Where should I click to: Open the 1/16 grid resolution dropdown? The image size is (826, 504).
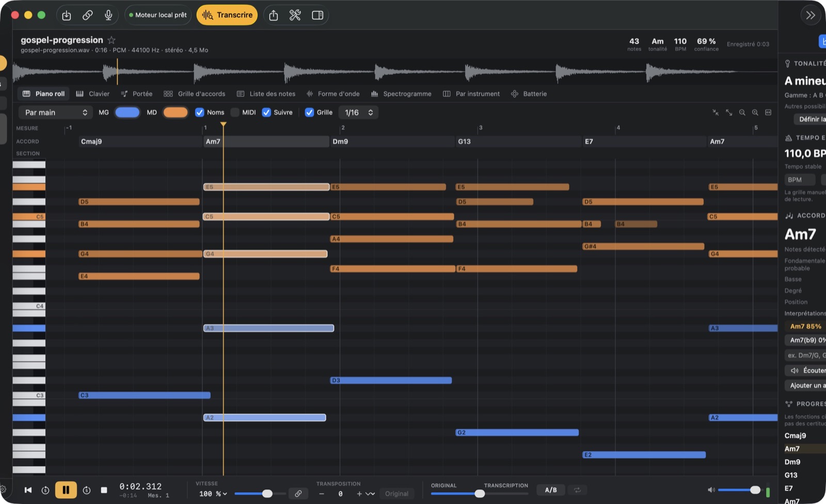[358, 112]
